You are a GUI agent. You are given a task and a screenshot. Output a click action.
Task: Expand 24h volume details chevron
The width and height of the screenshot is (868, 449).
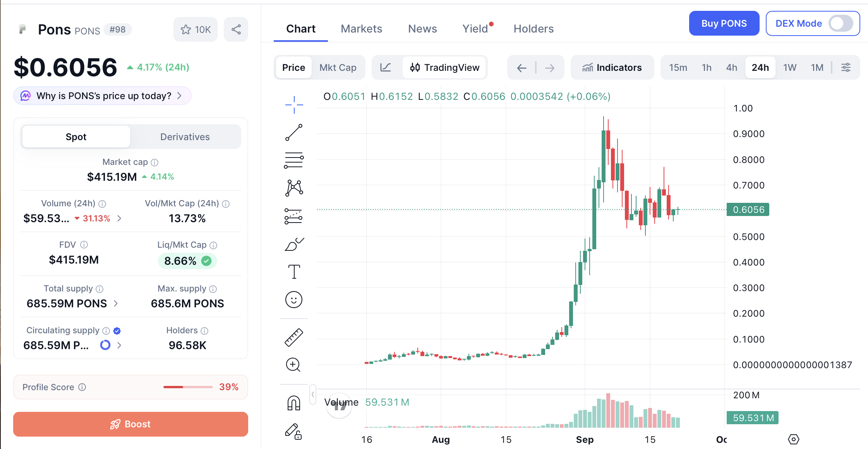119,218
